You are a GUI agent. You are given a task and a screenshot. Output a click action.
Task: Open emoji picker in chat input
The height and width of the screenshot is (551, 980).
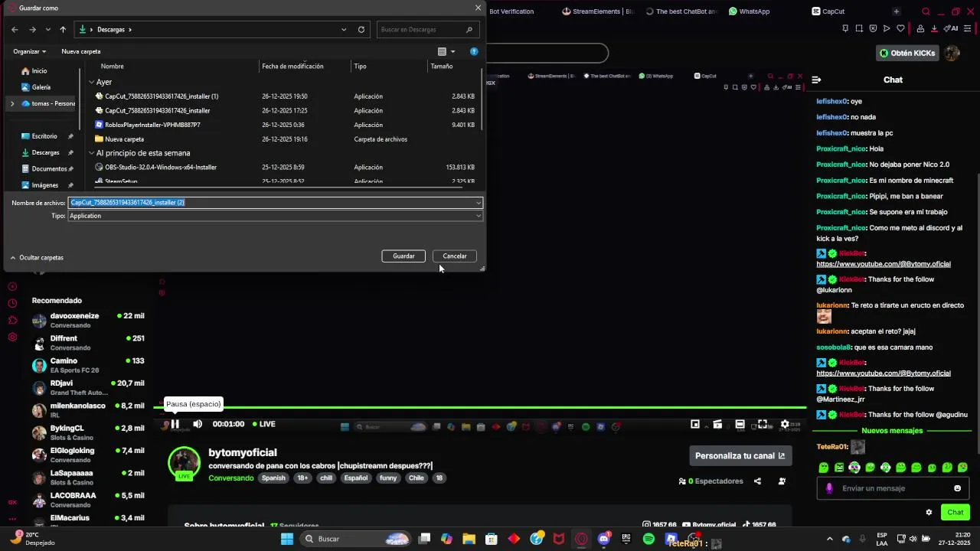pos(957,488)
